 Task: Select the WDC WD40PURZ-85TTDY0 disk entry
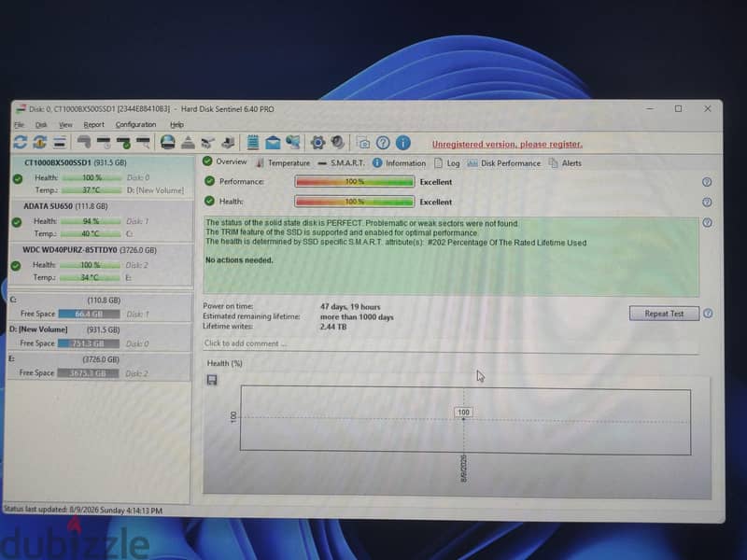pos(101,264)
